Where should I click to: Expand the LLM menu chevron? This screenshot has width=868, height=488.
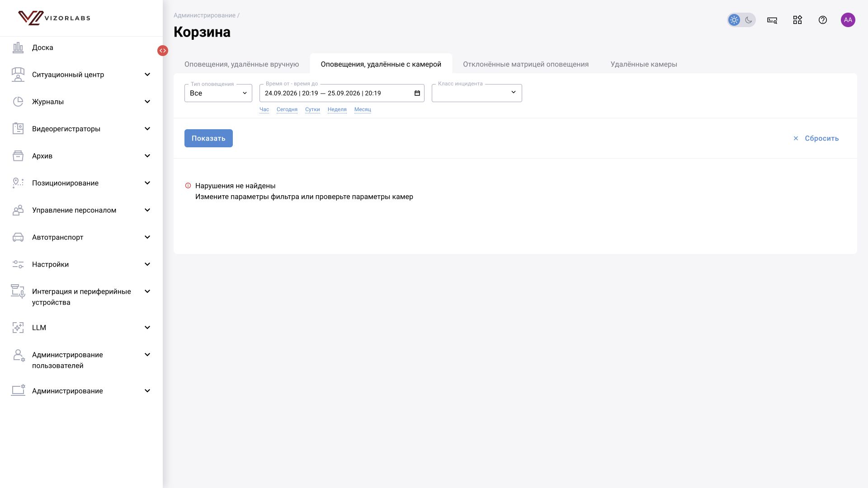click(147, 328)
